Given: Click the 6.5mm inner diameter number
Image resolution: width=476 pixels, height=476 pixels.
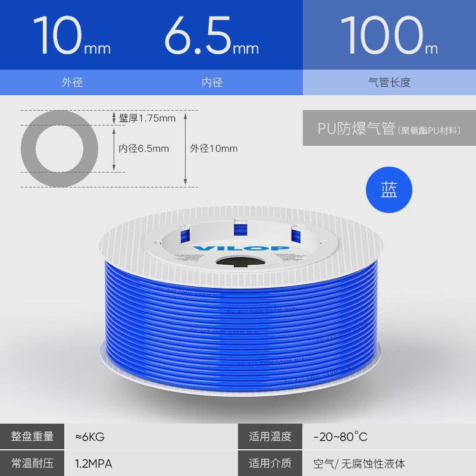Looking at the screenshot, I should [x=212, y=36].
